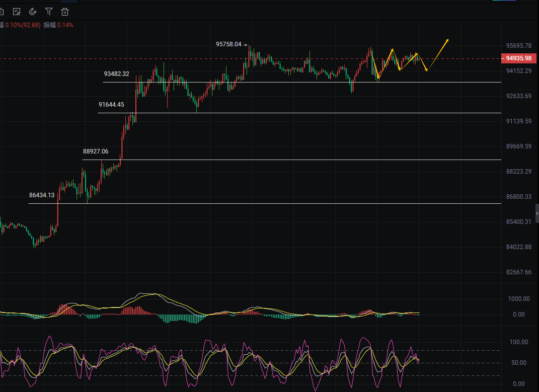This screenshot has width=539, height=392.
Task: Click the amplitude 0.14% value
Action: point(65,25)
